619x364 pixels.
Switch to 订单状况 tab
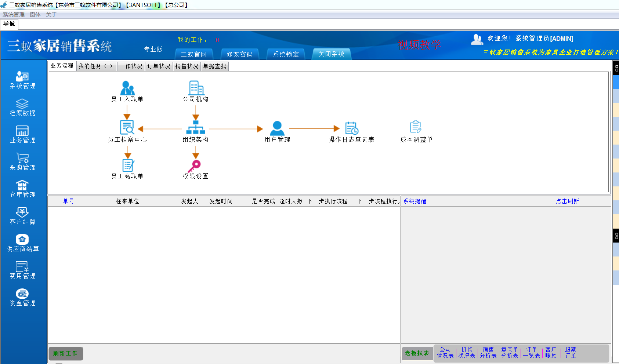click(x=159, y=66)
